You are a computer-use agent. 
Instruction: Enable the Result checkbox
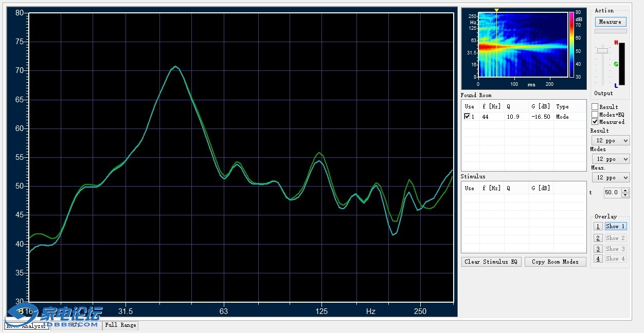click(595, 107)
